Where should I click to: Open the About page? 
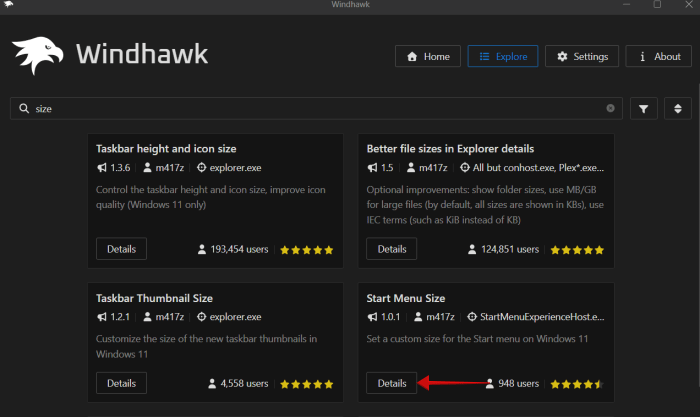click(658, 57)
